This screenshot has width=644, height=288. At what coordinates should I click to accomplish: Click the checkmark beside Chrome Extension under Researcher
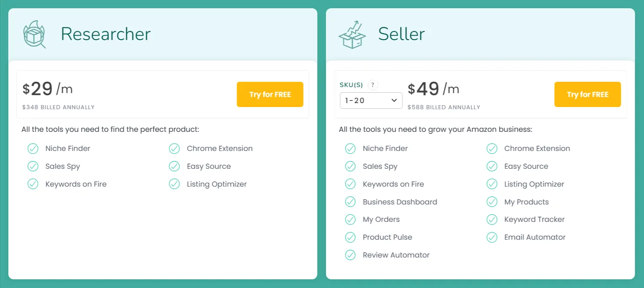pos(174,148)
